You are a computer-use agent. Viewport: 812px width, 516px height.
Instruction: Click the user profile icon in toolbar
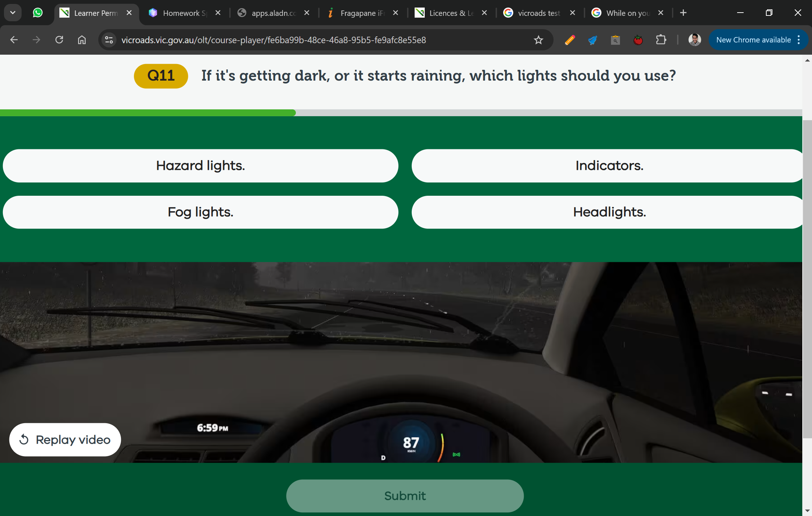point(695,40)
